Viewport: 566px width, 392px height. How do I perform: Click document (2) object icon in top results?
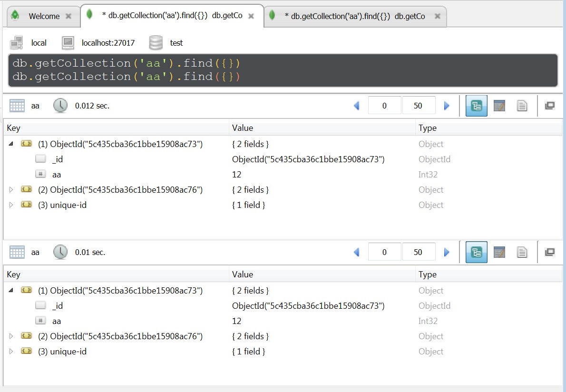26,189
